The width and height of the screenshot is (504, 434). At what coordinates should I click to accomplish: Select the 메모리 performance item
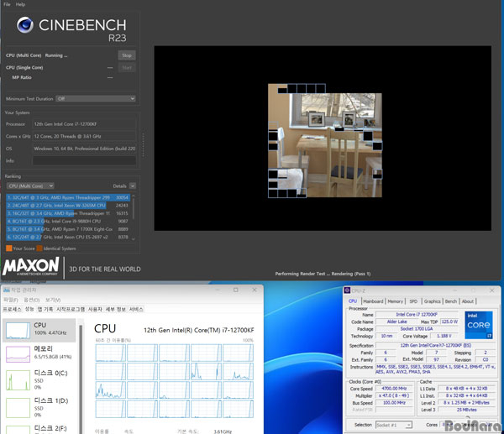[x=39, y=353]
